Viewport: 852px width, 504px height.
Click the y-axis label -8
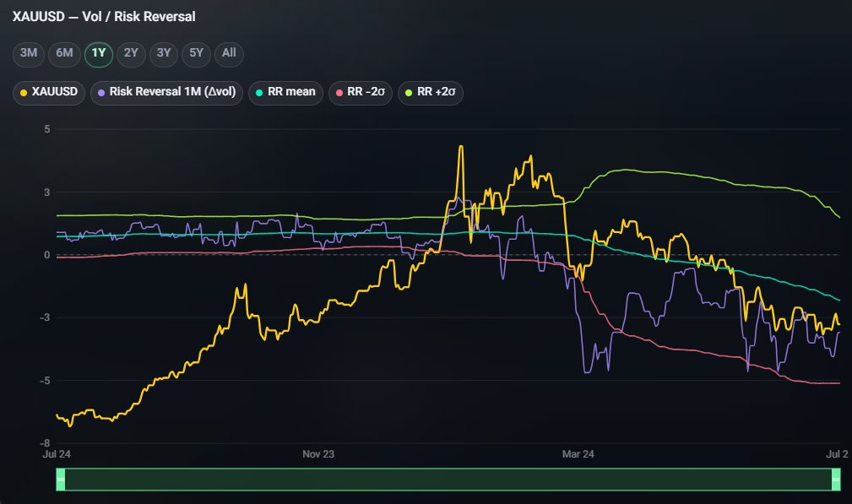pyautogui.click(x=45, y=443)
